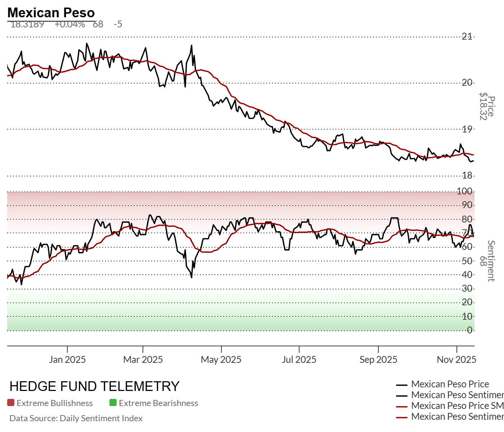504x432 pixels.
Task: Select the Jan 2025 x-axis label
Action: (x=68, y=359)
